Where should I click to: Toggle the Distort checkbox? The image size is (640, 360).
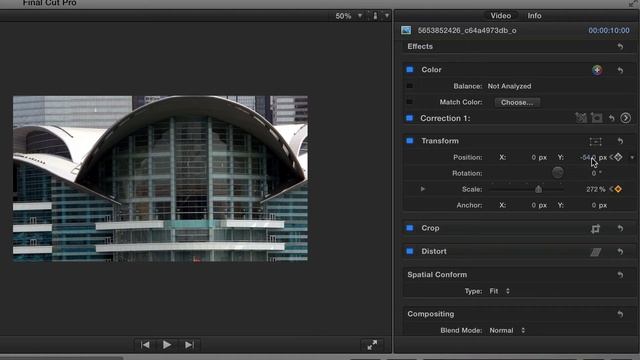coord(410,251)
